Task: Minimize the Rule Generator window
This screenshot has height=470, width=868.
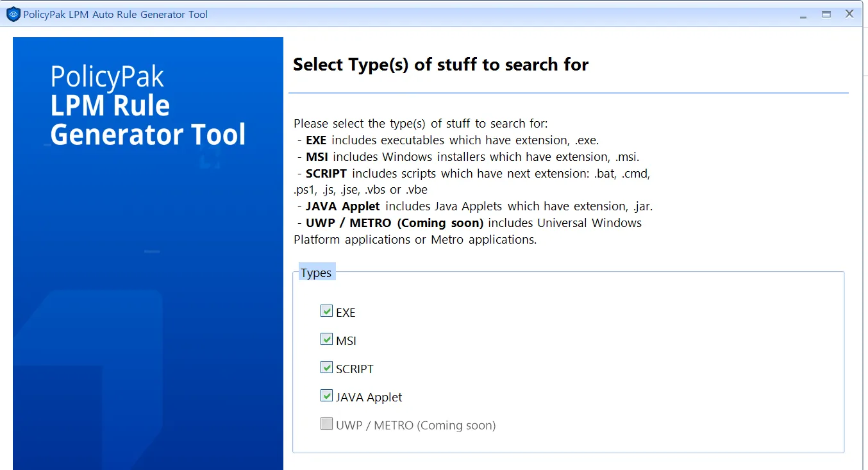Action: click(802, 13)
